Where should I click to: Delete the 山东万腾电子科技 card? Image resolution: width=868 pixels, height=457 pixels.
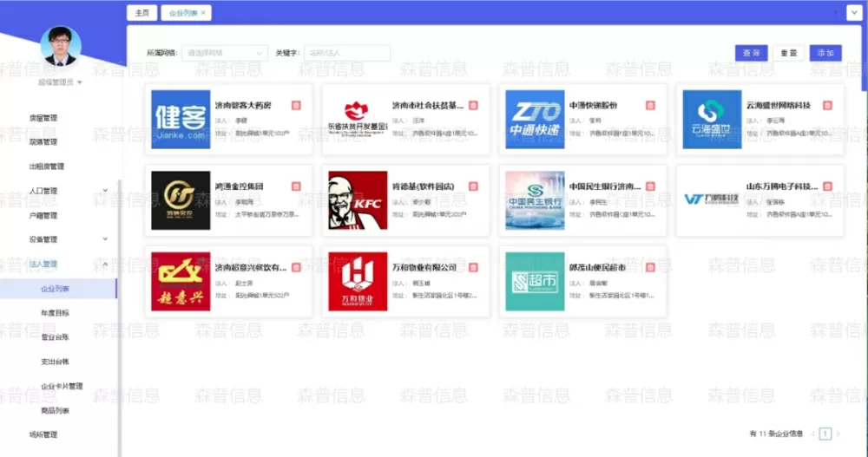pos(827,186)
